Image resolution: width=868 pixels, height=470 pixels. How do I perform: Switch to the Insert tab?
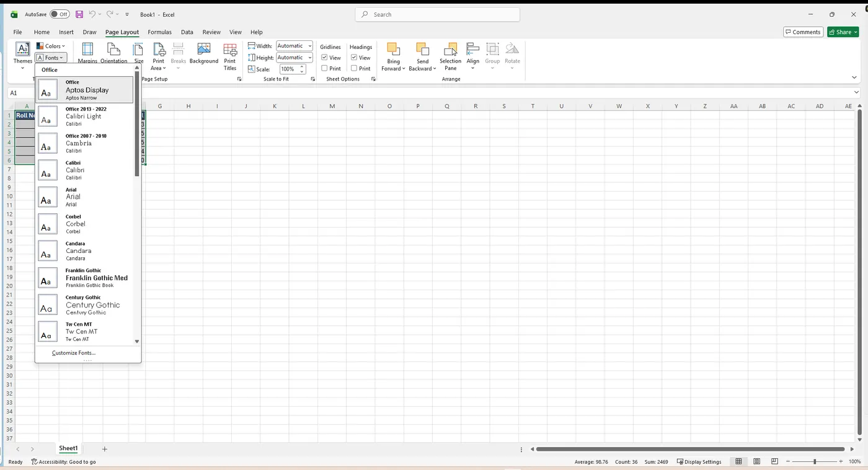click(x=66, y=32)
